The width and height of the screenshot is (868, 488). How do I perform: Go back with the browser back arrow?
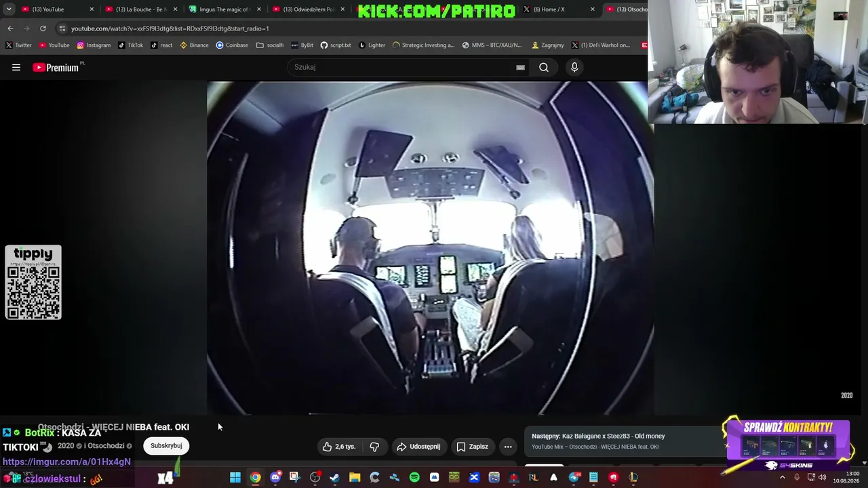10,28
